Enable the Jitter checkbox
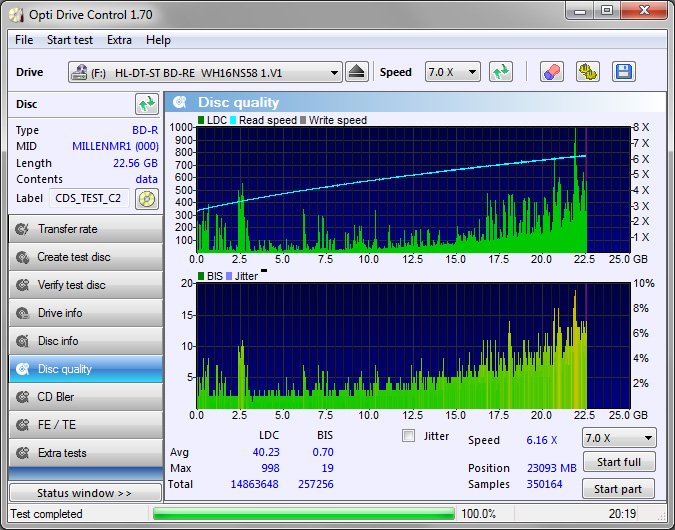Image resolution: width=675 pixels, height=530 pixels. [408, 436]
